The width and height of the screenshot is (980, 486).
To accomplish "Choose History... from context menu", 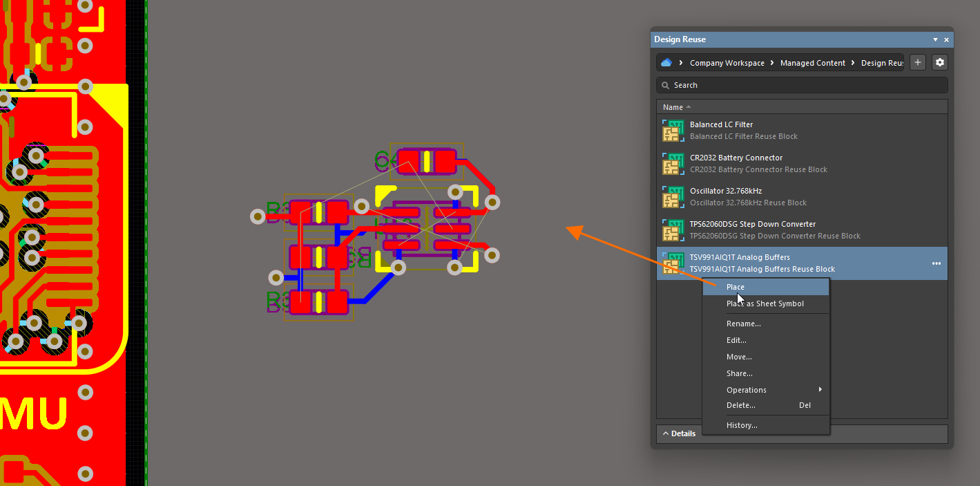I will pyautogui.click(x=766, y=425).
